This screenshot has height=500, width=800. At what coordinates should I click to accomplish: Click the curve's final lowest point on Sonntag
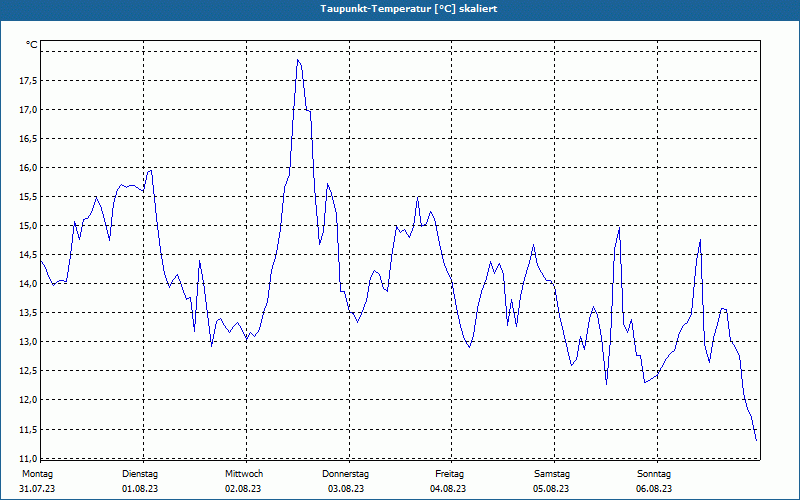pos(756,440)
